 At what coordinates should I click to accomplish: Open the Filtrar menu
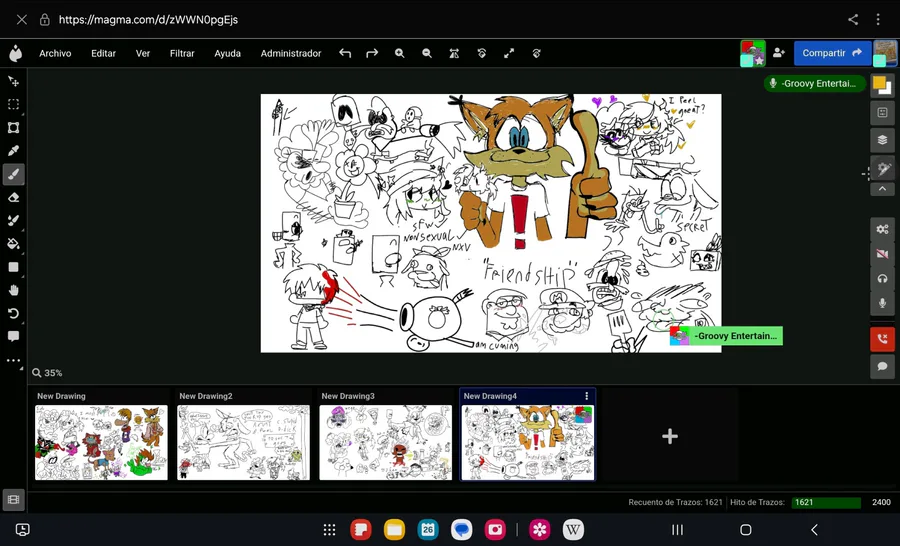182,53
